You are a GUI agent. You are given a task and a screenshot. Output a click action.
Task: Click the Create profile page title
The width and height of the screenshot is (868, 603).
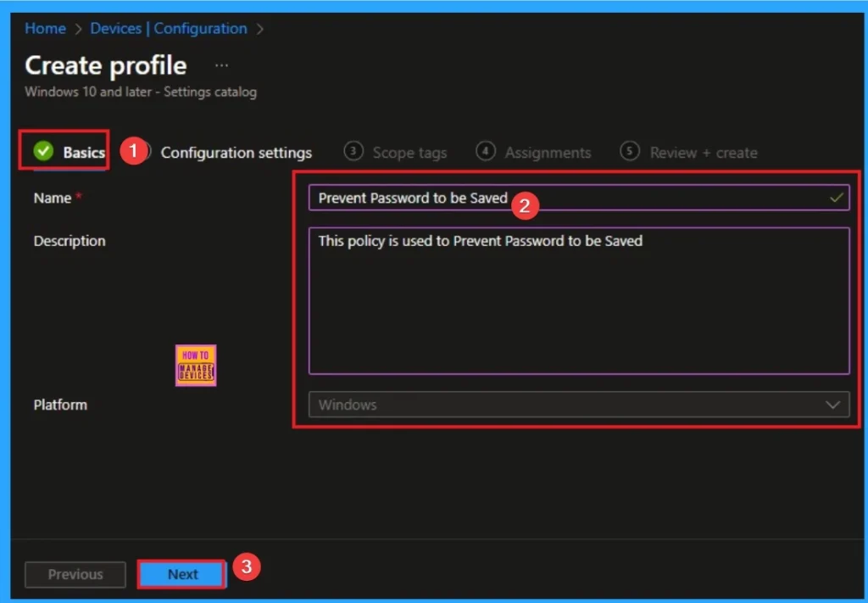pos(105,65)
